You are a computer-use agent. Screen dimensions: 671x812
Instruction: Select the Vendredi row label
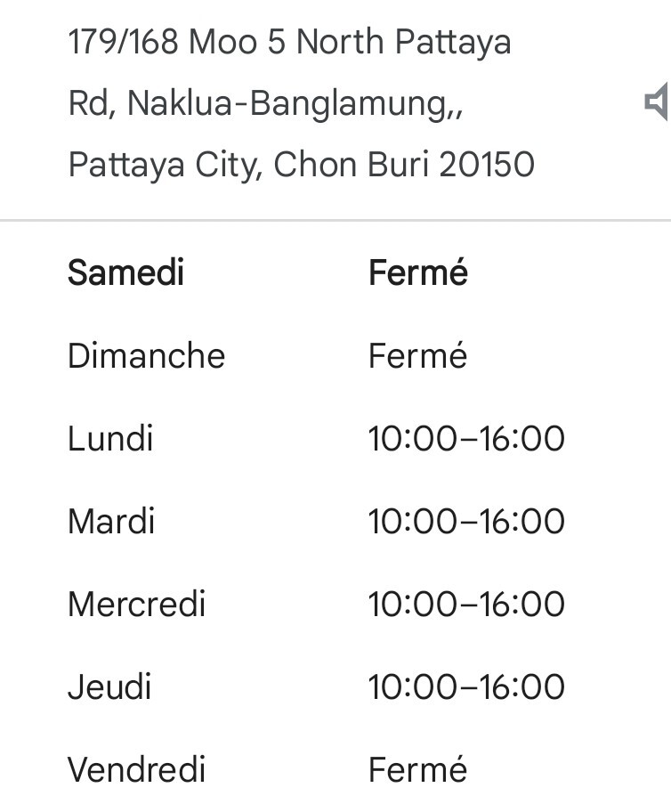[x=136, y=770]
